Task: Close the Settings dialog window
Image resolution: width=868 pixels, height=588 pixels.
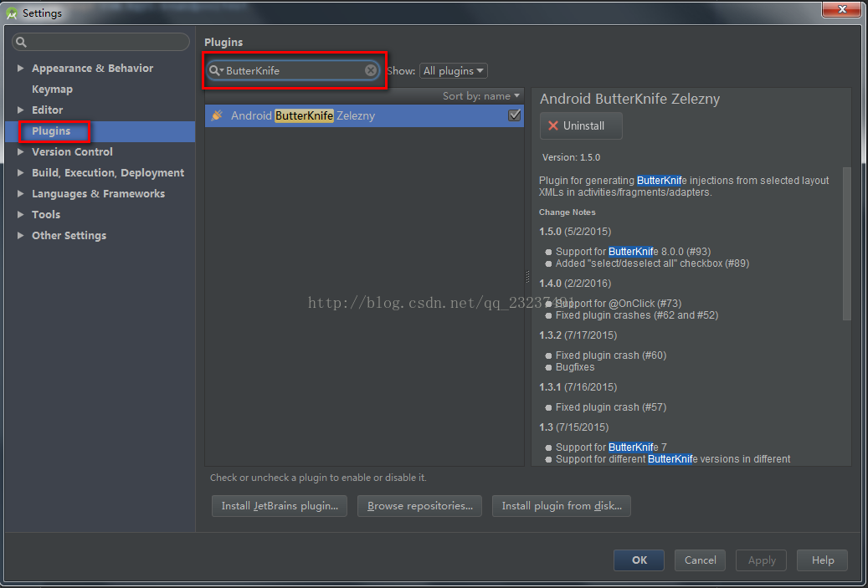Action: [x=841, y=9]
